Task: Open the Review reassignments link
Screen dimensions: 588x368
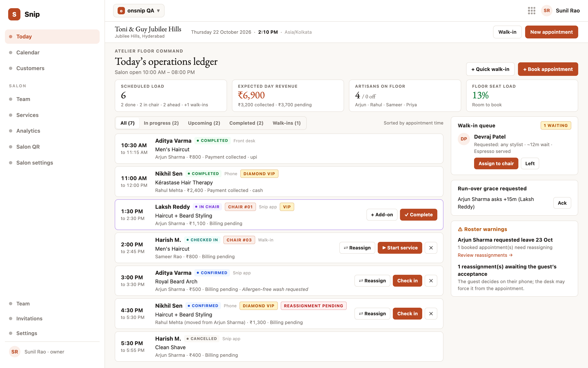Action: tap(485, 255)
